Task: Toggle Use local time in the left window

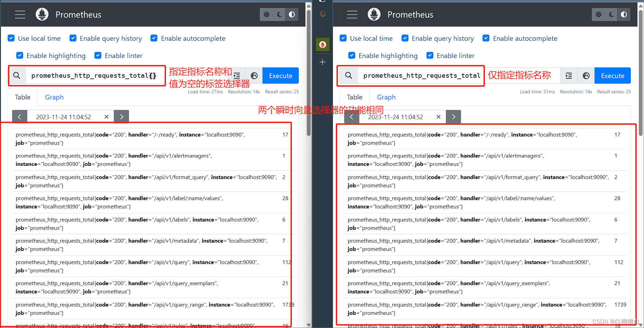Action: 11,38
